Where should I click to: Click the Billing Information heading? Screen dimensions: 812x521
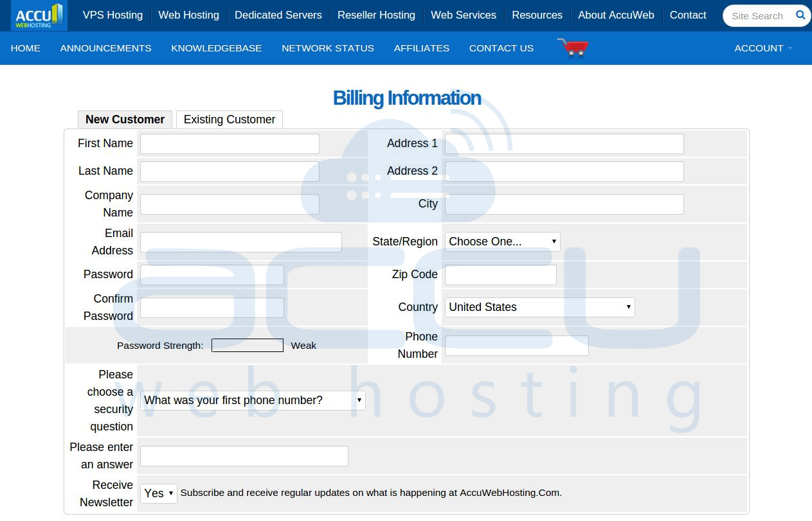(407, 98)
